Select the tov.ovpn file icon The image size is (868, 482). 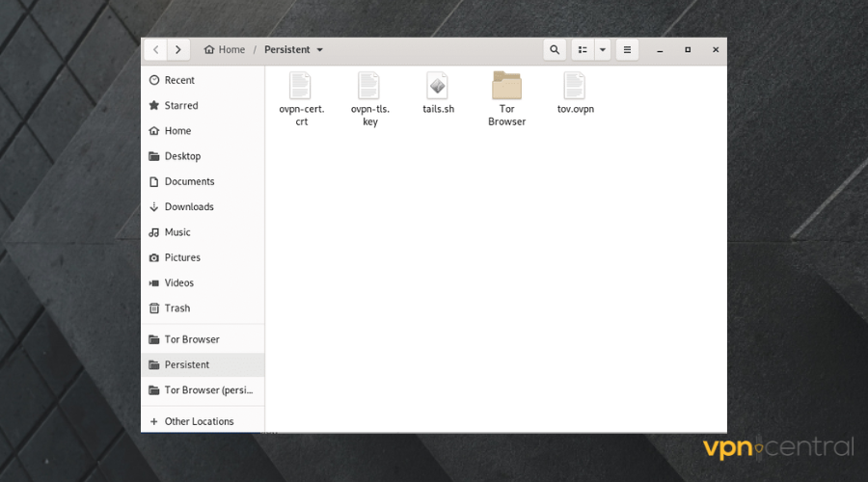point(575,86)
